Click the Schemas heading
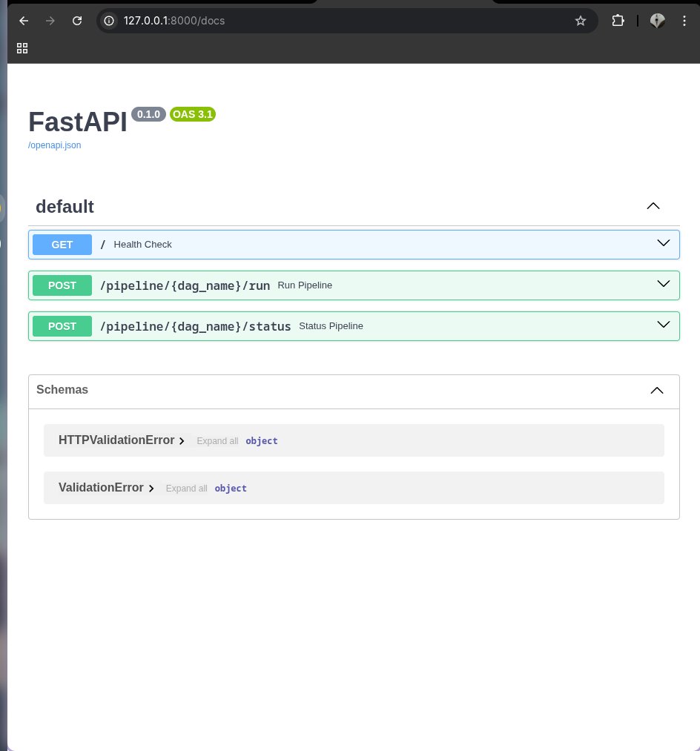 (x=62, y=389)
